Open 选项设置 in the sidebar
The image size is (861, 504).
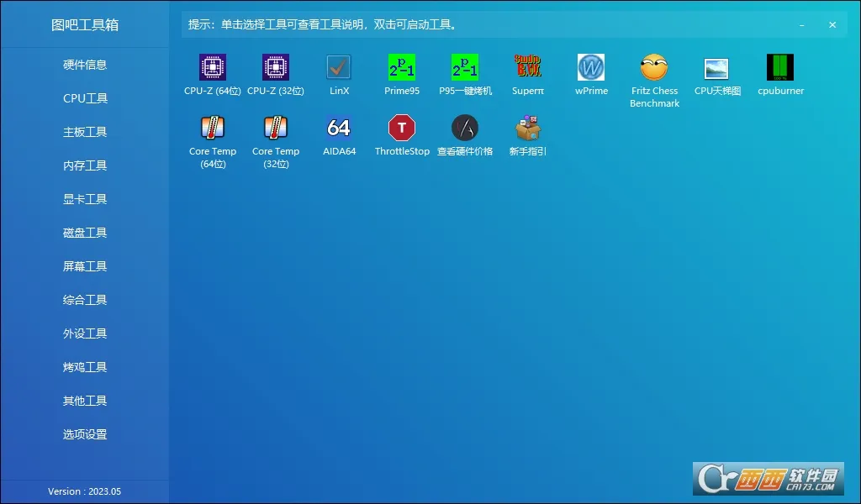(85, 434)
